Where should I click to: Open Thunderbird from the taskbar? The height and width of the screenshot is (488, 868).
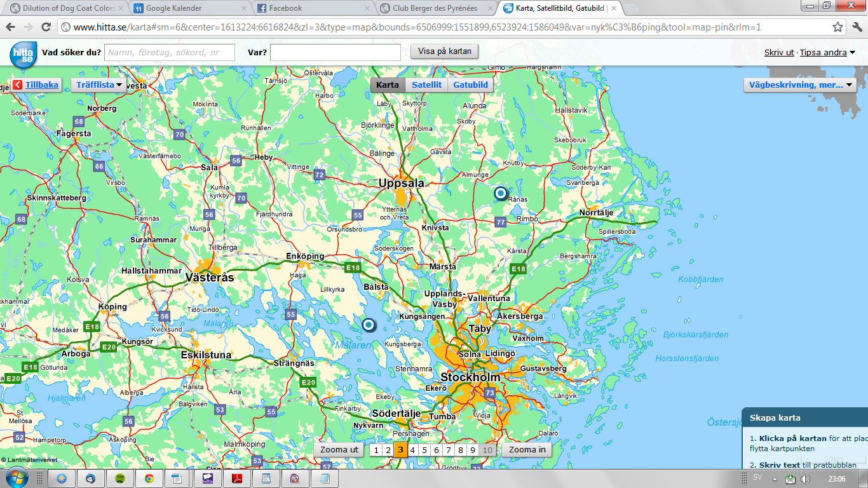click(91, 478)
